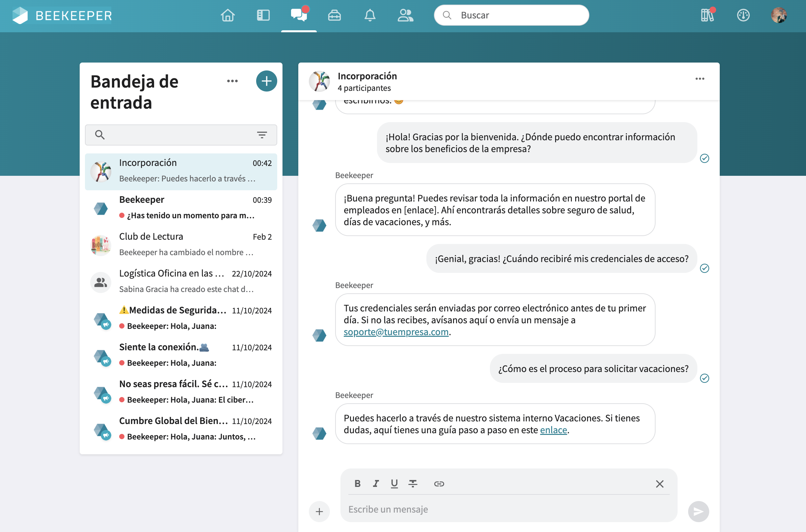Open the library books icon
The height and width of the screenshot is (532, 806).
tap(707, 15)
